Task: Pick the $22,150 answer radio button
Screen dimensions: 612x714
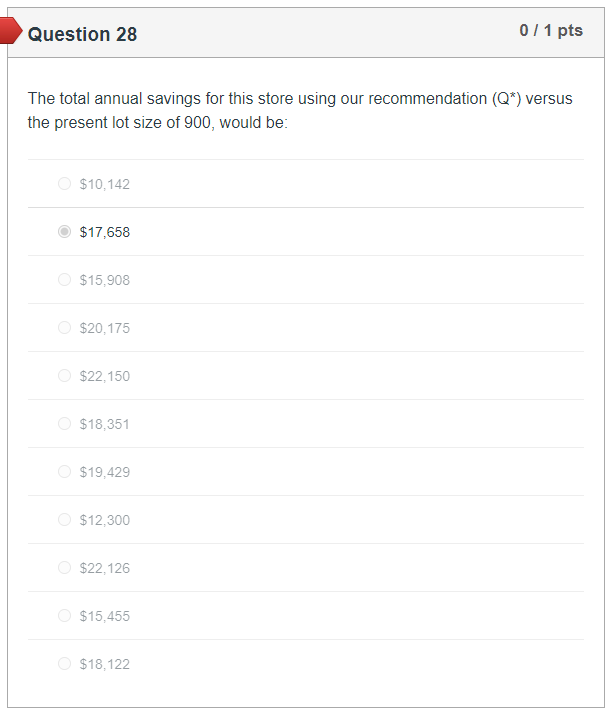Action: click(x=65, y=376)
